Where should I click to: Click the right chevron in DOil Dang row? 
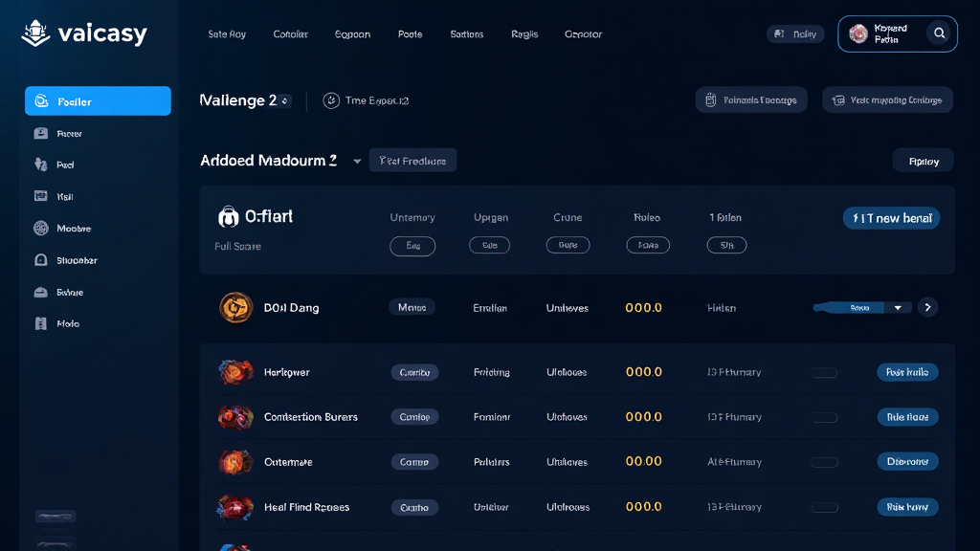coord(927,307)
